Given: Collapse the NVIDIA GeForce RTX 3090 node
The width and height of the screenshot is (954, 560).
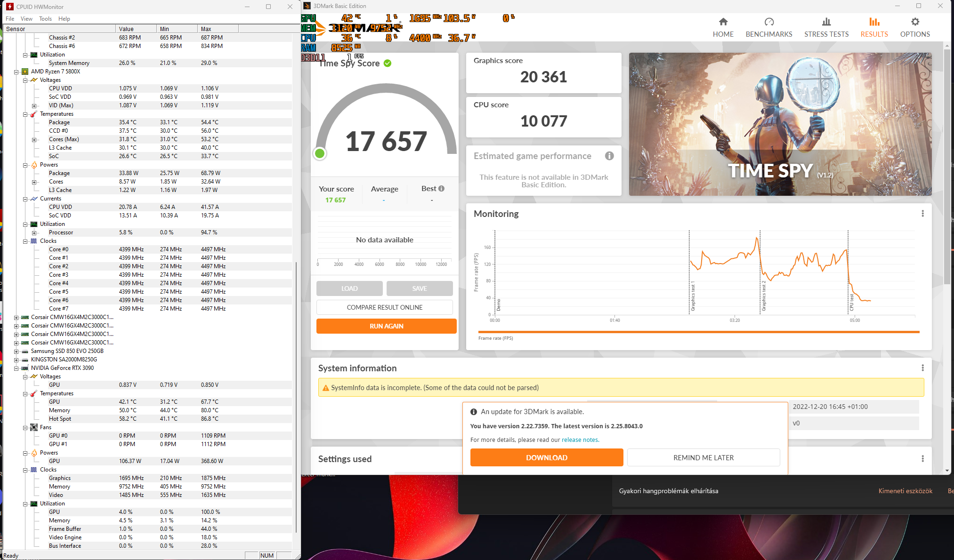Looking at the screenshot, I should point(16,368).
